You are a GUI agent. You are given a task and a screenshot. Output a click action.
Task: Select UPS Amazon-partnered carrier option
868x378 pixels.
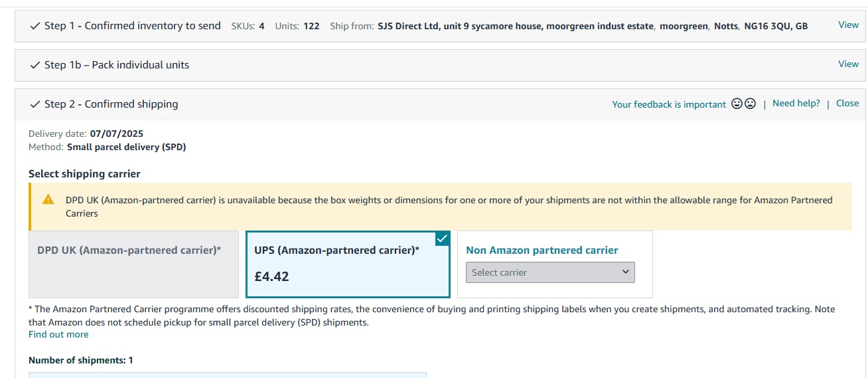348,264
